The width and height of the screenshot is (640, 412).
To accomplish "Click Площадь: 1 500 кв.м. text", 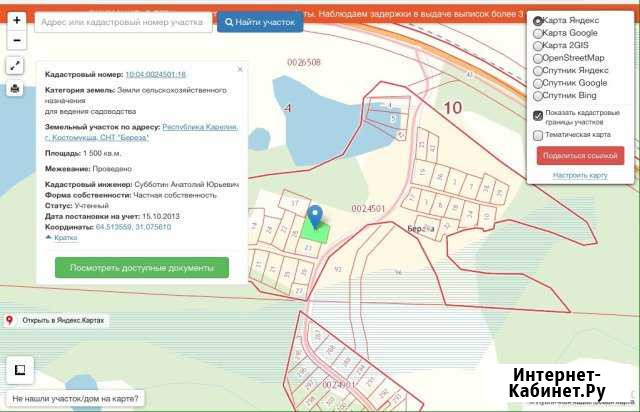I will click(83, 154).
